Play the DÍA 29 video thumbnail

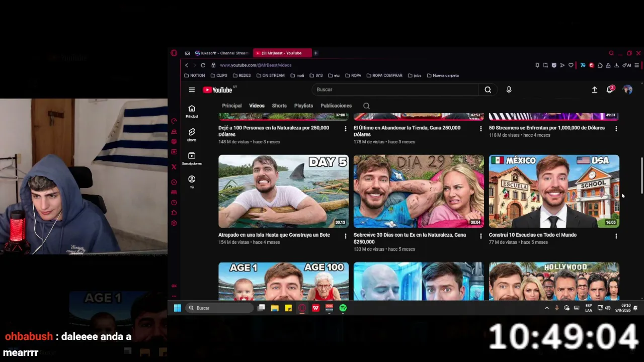coord(419,191)
